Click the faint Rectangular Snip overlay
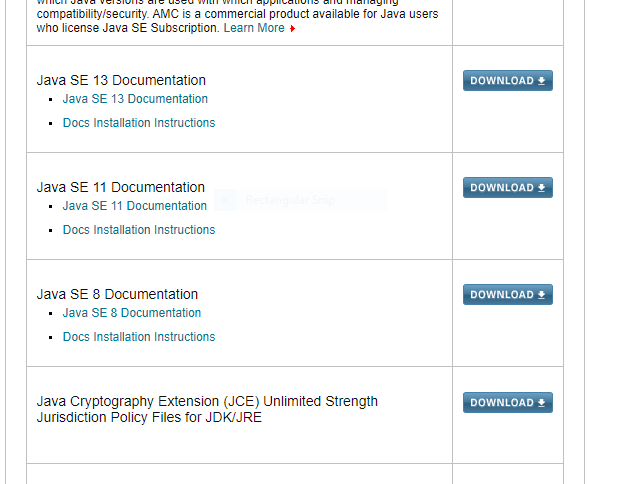 click(x=300, y=201)
